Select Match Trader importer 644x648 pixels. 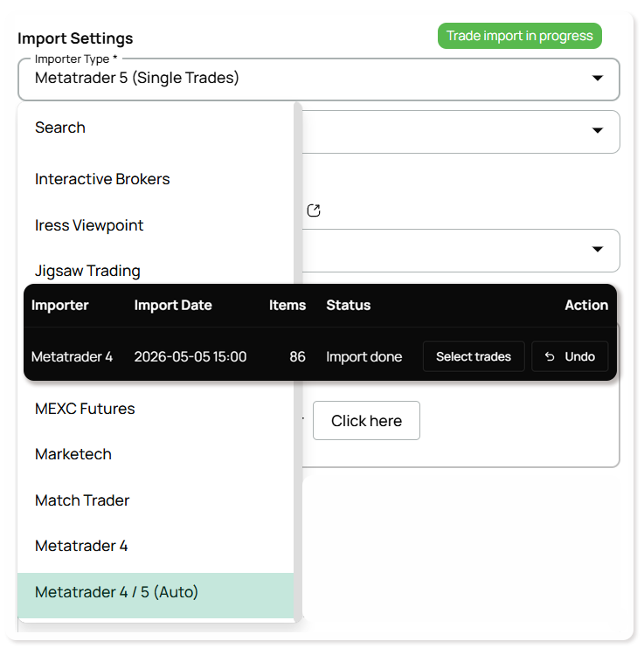[156, 500]
